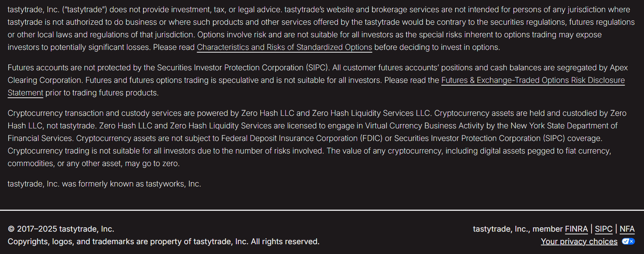Open the SIPC website link
Viewport: 644px width, 254px height.
pyautogui.click(x=604, y=229)
